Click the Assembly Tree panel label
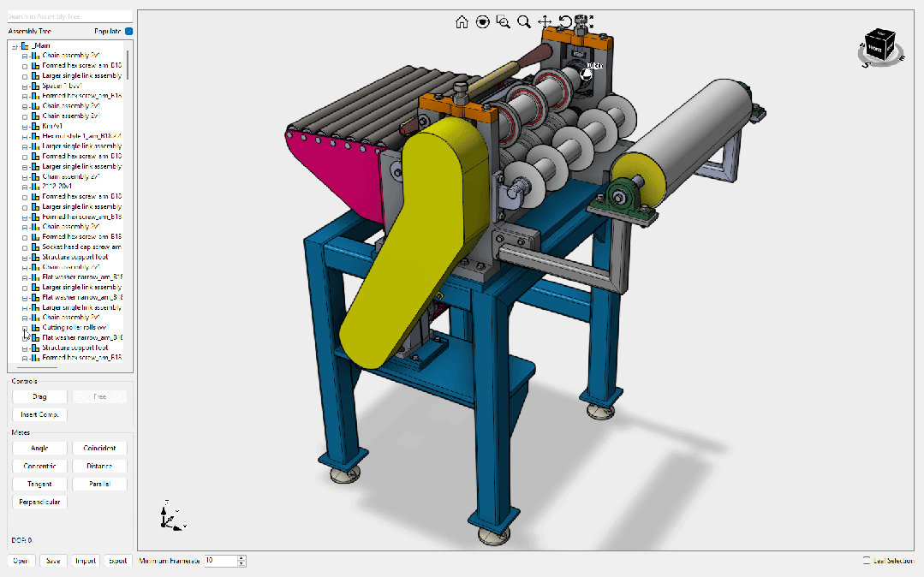This screenshot has height=577, width=924. pyautogui.click(x=29, y=31)
